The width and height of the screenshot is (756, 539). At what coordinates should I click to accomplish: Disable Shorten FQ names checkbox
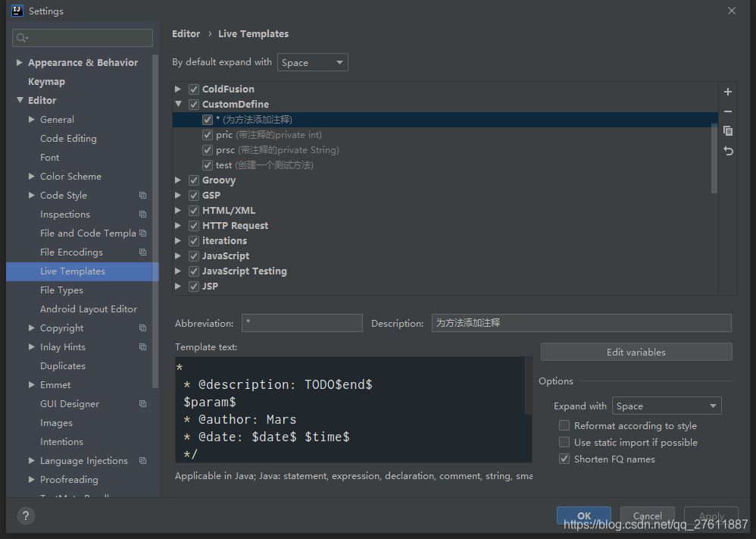564,459
